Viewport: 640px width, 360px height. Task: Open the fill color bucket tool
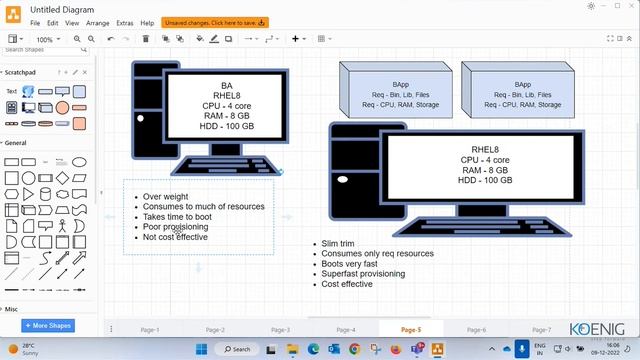[x=200, y=39]
